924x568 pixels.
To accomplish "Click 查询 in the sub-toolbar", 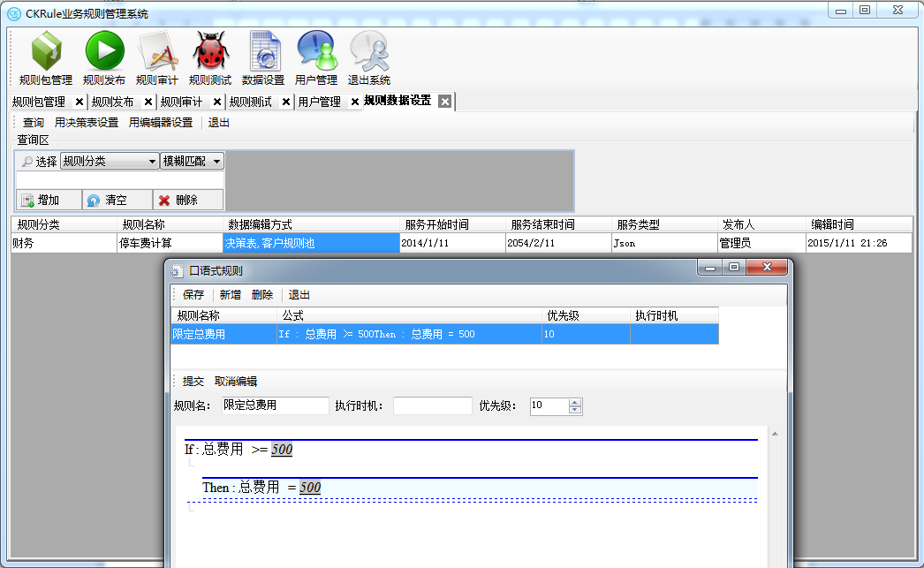I will tap(33, 123).
